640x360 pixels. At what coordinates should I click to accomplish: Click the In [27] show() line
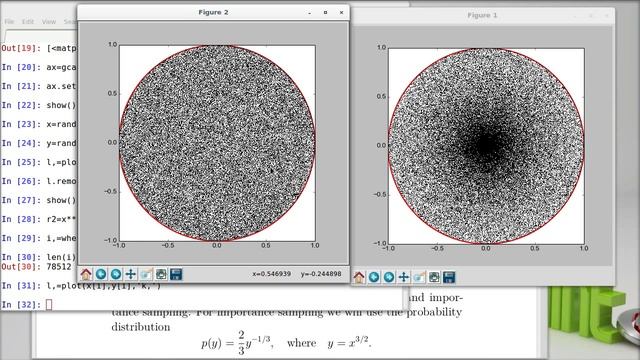click(x=39, y=200)
